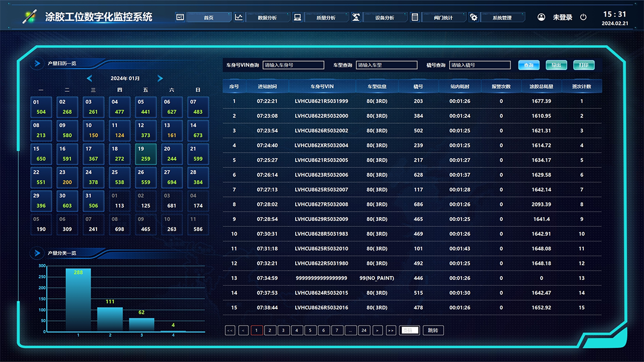Open the 首页 tab
644x362 pixels.
[x=209, y=17]
